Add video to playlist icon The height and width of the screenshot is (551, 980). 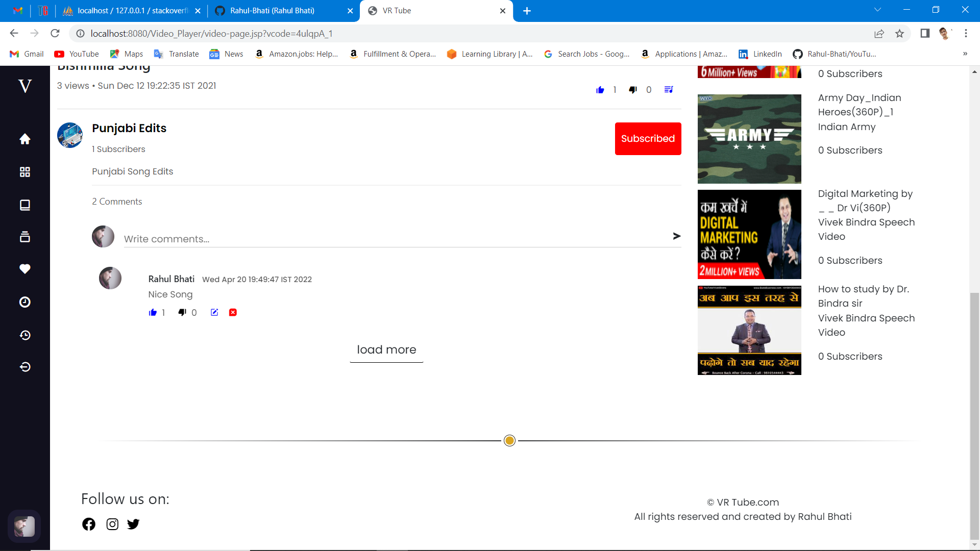pos(669,90)
